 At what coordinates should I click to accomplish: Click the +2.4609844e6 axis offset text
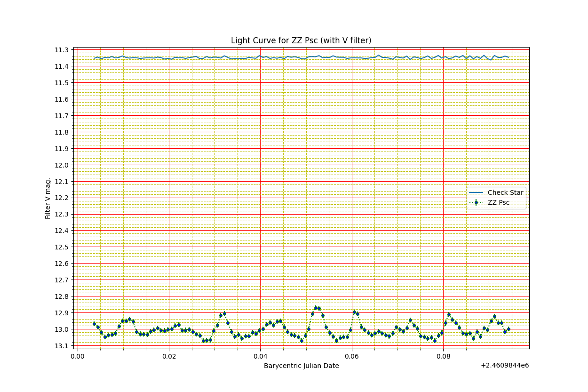pos(505,366)
